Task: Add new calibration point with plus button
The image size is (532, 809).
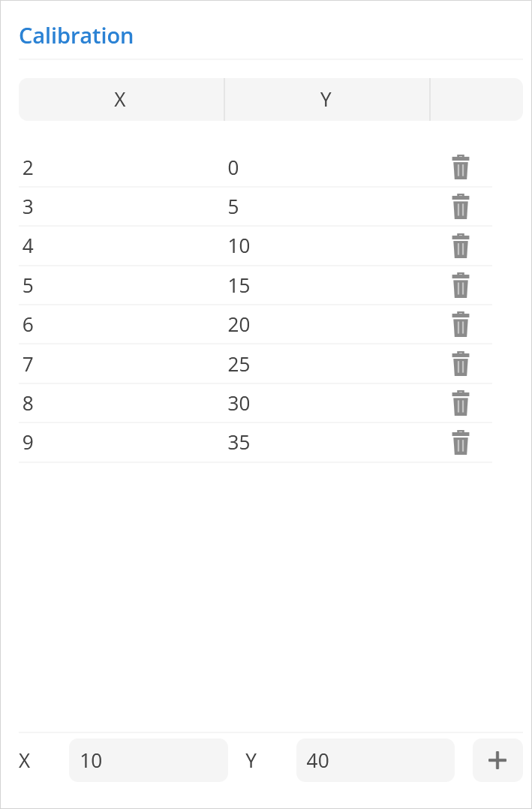Action: pyautogui.click(x=497, y=760)
